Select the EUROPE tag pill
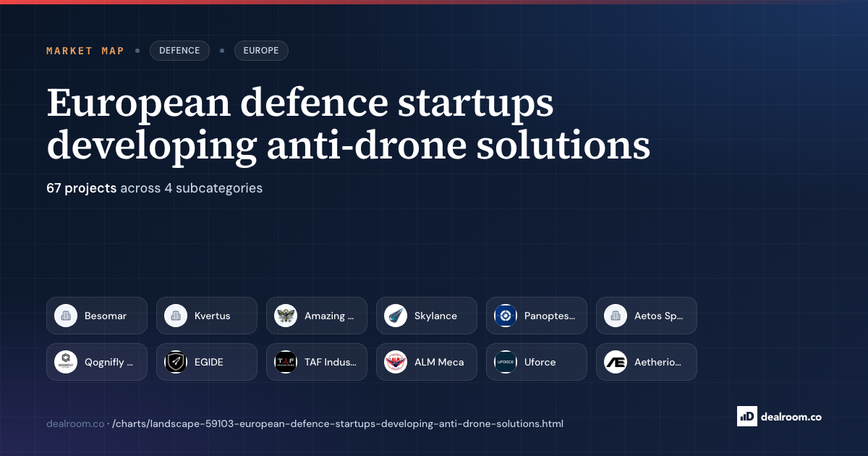The image size is (868, 456). coord(261,51)
